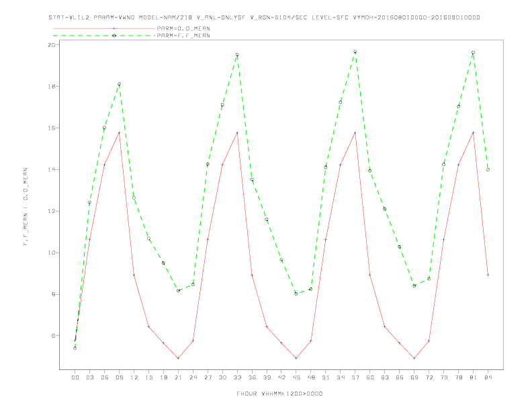Click x-axis tick label 06

(105, 377)
